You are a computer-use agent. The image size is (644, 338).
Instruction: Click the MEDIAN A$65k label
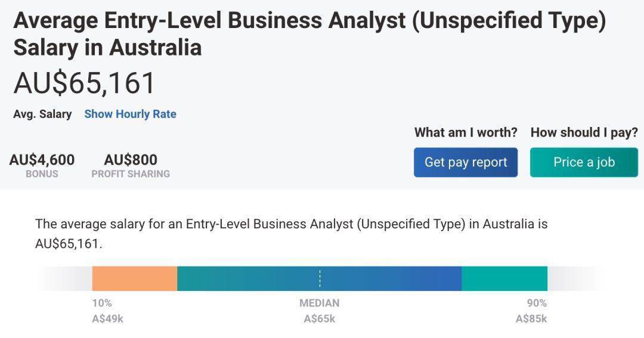320,311
